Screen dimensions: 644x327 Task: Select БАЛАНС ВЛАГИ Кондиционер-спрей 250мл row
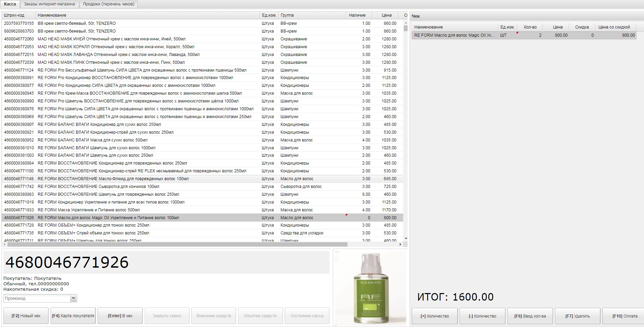coord(202,132)
